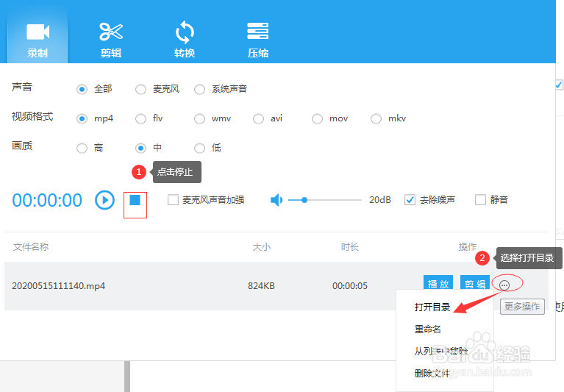Screen dimensions: 564x392
Task: Choose mkv video format
Action: click(376, 118)
